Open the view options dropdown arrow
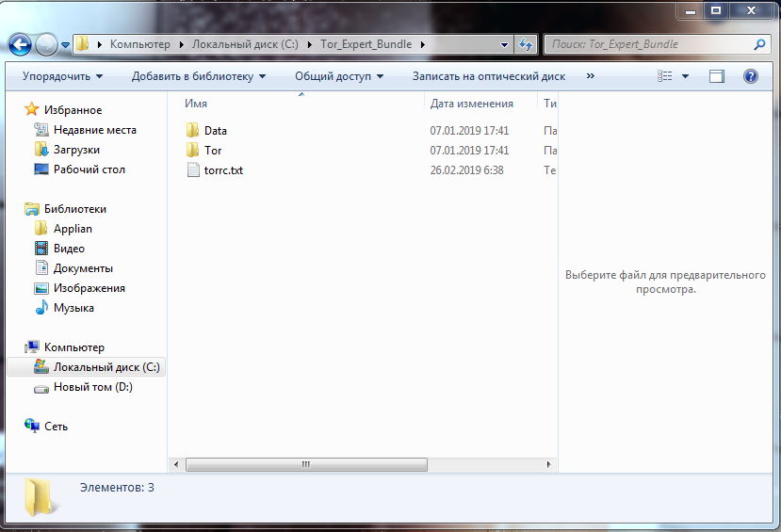Image resolution: width=781 pixels, height=532 pixels. point(685,76)
